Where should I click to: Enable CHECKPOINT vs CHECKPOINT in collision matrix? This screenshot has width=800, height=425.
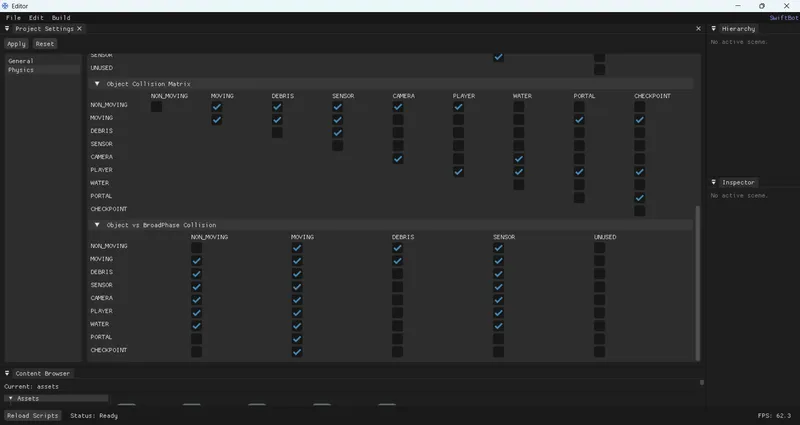(640, 211)
